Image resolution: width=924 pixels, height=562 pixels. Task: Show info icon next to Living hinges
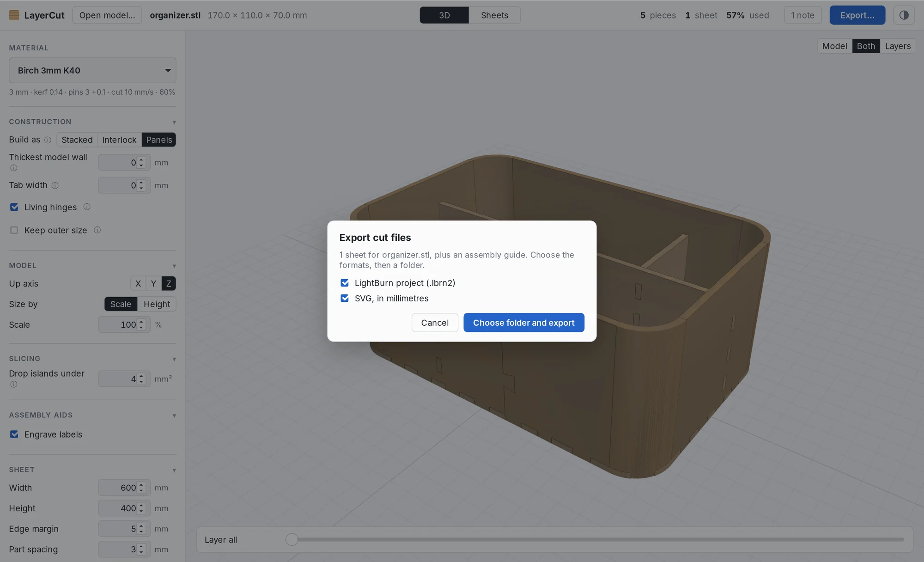[x=87, y=207]
